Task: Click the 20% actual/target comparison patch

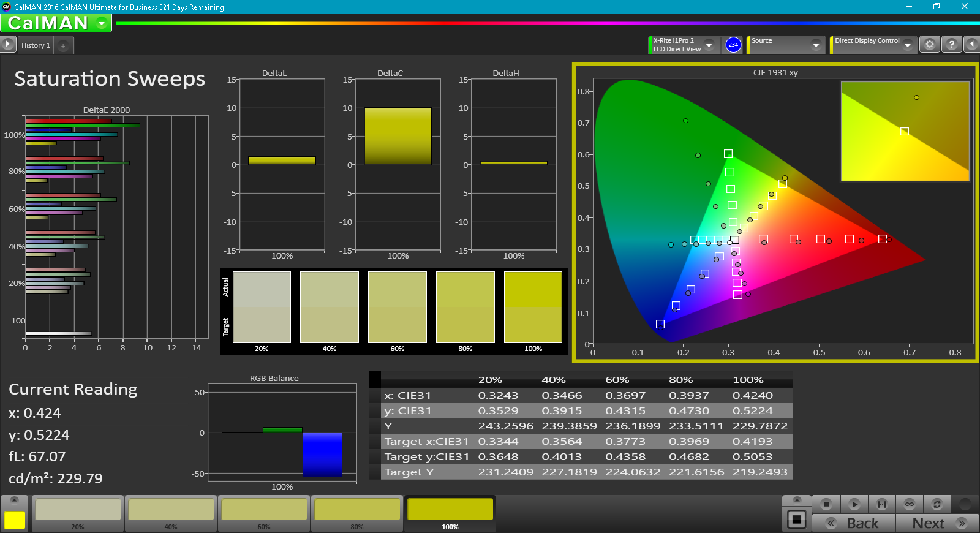Action: (262, 307)
